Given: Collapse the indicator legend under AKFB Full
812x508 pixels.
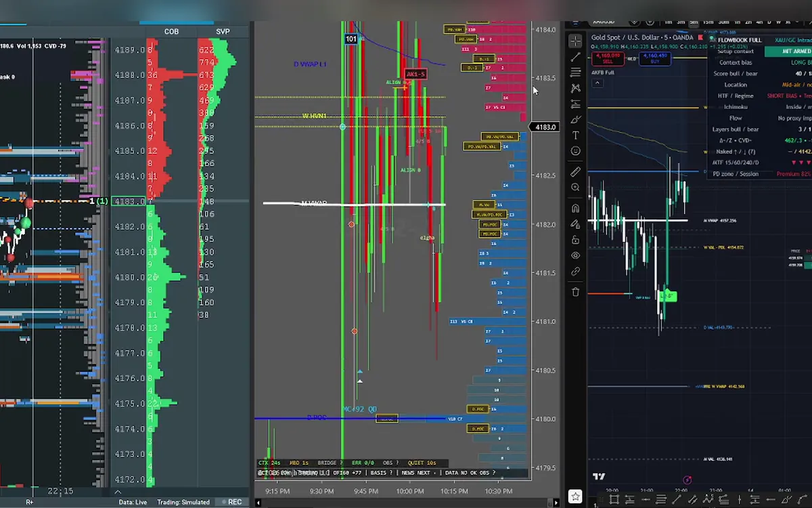Looking at the screenshot, I should pos(597,83).
